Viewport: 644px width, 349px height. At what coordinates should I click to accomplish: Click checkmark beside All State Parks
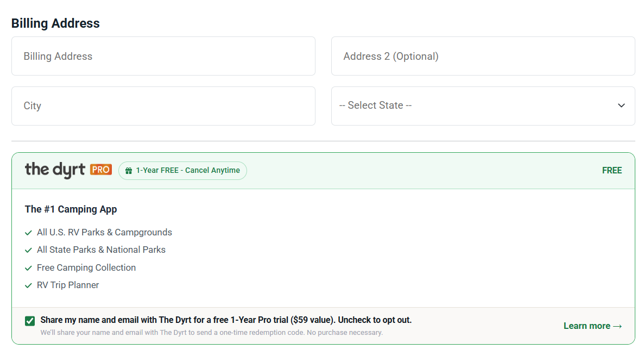click(28, 250)
